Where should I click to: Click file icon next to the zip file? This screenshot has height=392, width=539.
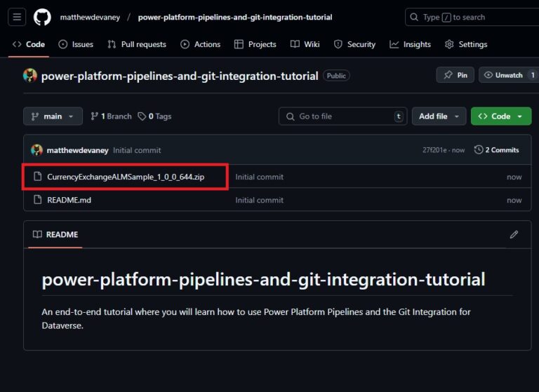click(x=37, y=177)
